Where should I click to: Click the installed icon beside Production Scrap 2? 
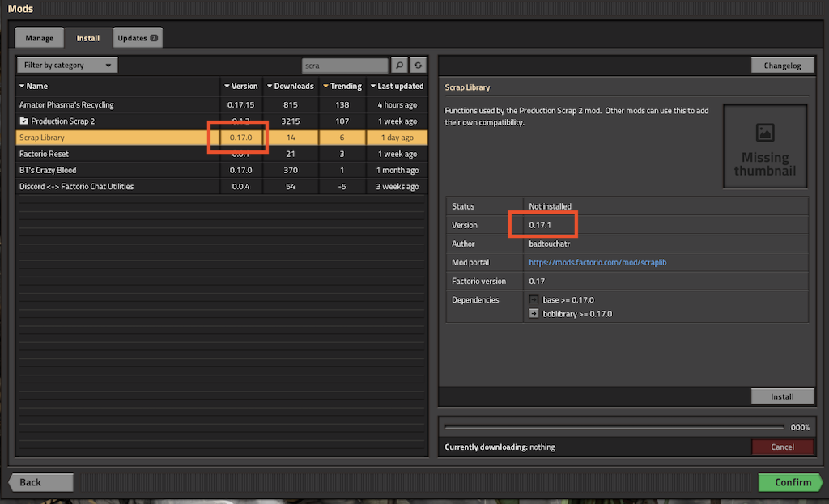point(24,121)
